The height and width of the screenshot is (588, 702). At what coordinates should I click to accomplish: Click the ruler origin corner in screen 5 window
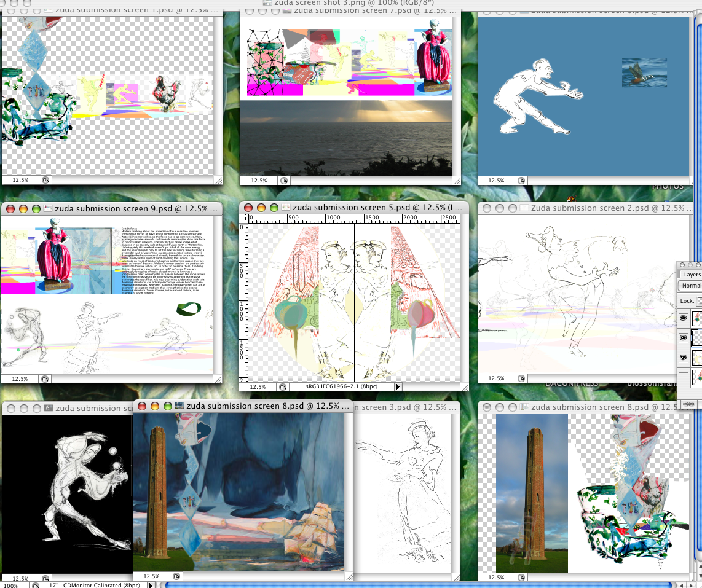(244, 218)
